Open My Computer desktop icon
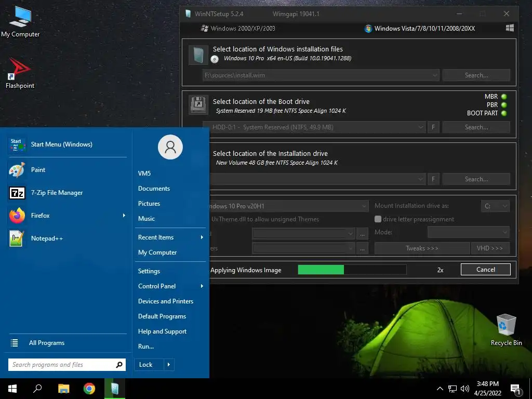The width and height of the screenshot is (532, 399). (20, 22)
